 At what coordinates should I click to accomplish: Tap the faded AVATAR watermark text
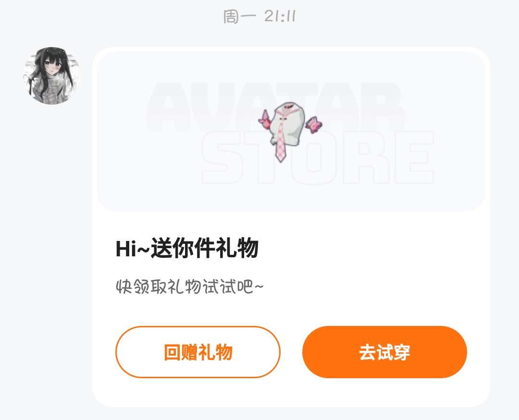275,108
